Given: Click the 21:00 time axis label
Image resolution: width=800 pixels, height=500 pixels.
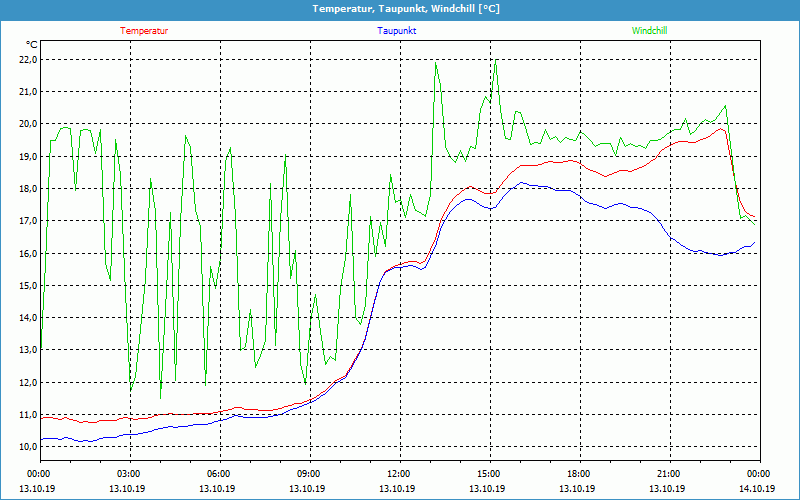Looking at the screenshot, I should 668,474.
